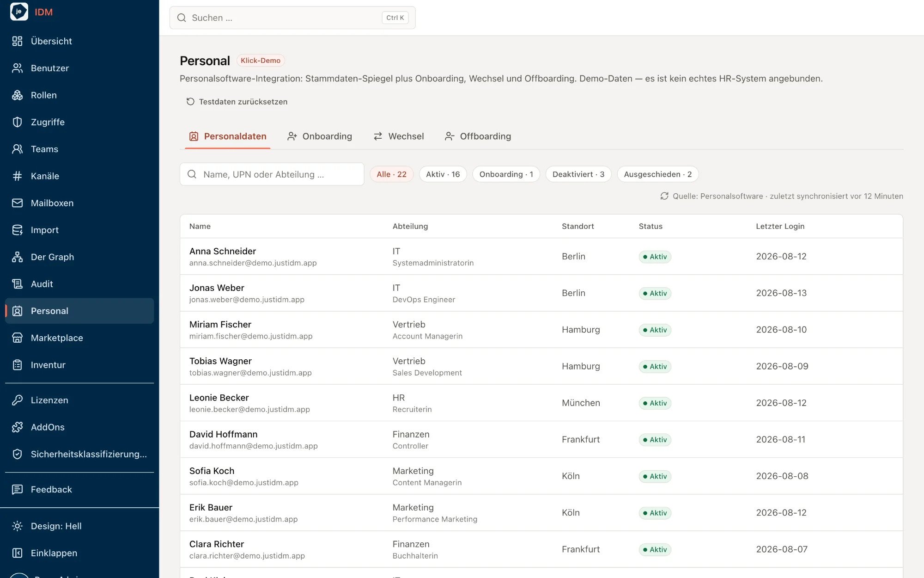Viewport: 924px width, 578px height.
Task: Click the Lizenzen key icon
Action: [17, 400]
